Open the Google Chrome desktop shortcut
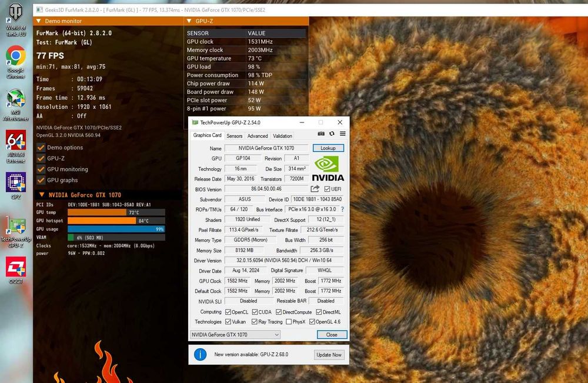The width and height of the screenshot is (588, 383). (x=16, y=62)
